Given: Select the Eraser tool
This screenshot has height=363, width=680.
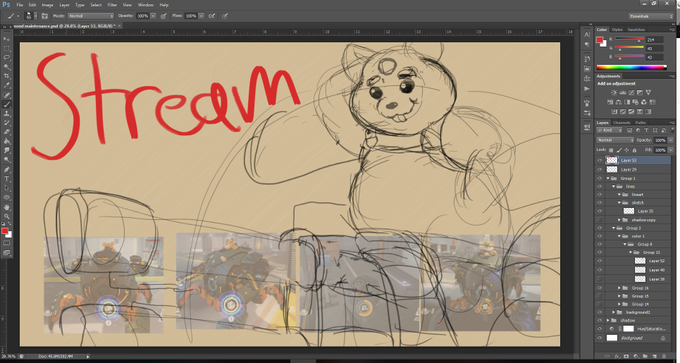Looking at the screenshot, I should click(x=7, y=132).
